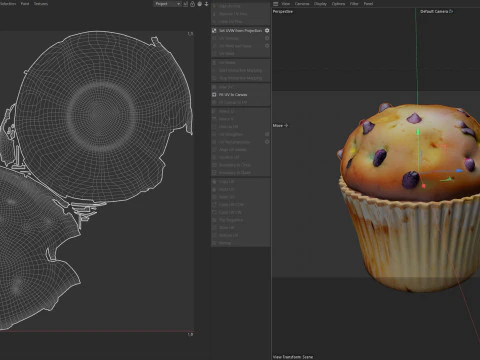
Task: Open the Selection menu
Action: pyautogui.click(x=7, y=4)
